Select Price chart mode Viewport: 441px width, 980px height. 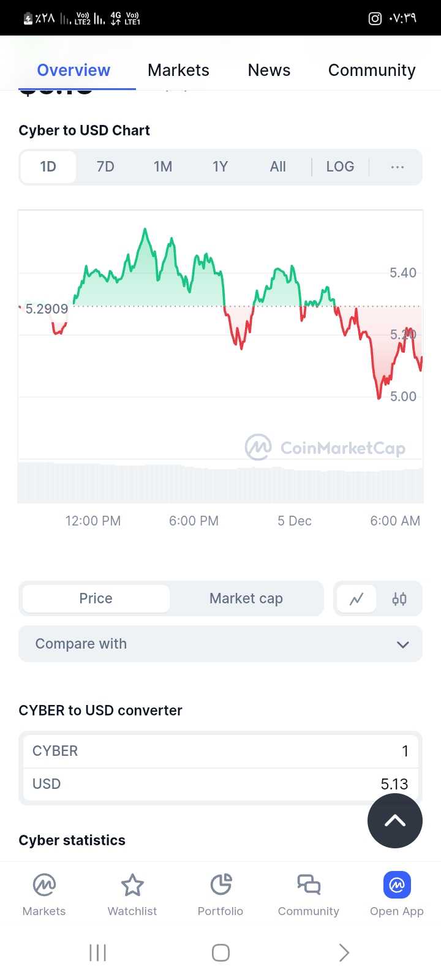click(x=96, y=598)
